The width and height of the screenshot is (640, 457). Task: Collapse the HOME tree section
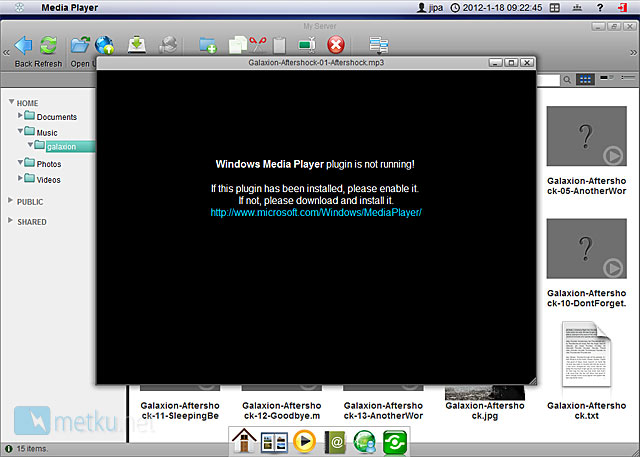11,102
